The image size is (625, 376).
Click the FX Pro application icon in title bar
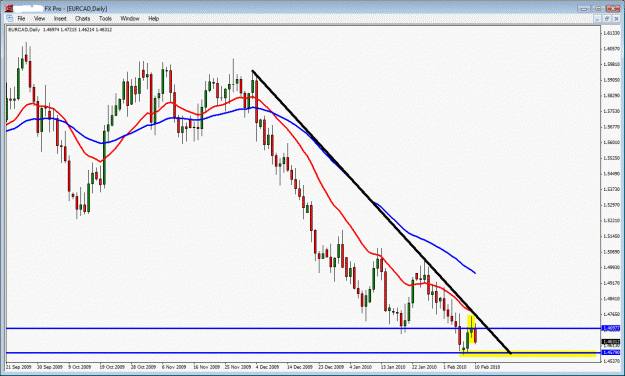coord(9,8)
